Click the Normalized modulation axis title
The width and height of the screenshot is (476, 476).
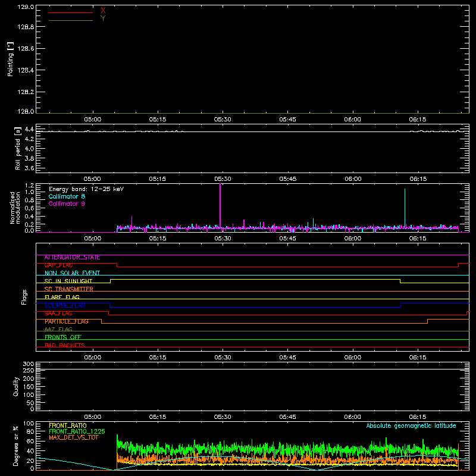pyautogui.click(x=14, y=208)
